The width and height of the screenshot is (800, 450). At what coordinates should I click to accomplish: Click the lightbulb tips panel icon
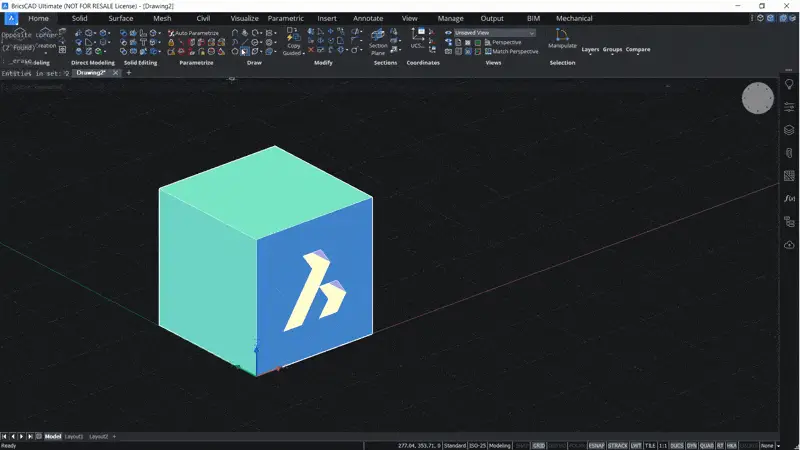789,84
